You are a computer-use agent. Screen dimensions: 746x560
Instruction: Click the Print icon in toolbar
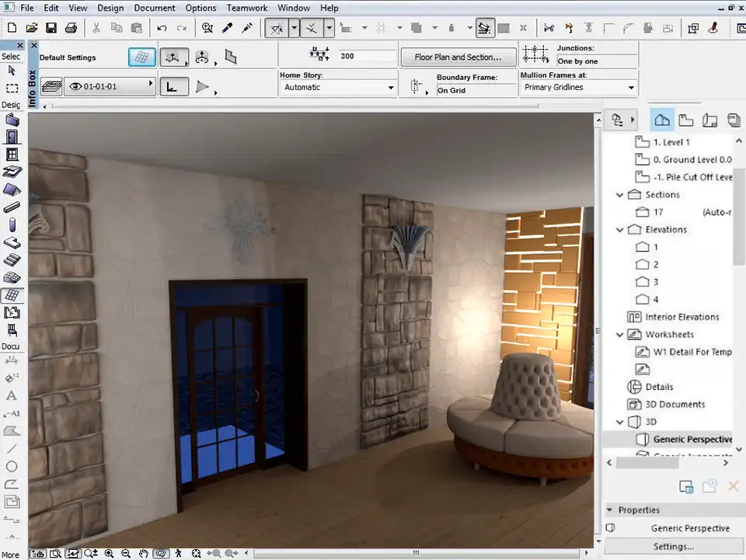click(71, 28)
